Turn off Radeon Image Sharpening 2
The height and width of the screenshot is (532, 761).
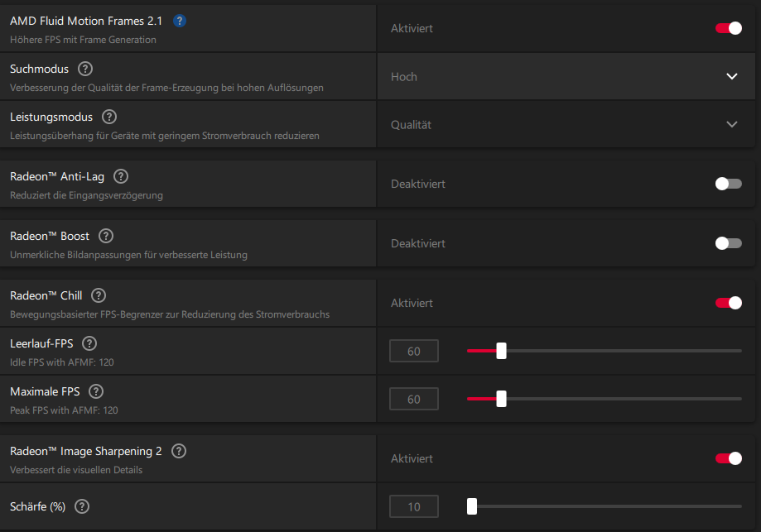pyautogui.click(x=729, y=458)
